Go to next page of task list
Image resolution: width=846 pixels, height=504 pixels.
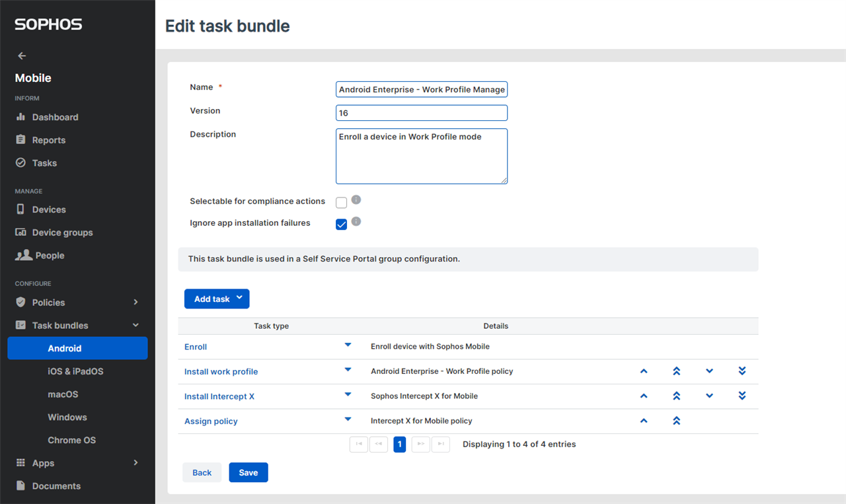coord(421,445)
